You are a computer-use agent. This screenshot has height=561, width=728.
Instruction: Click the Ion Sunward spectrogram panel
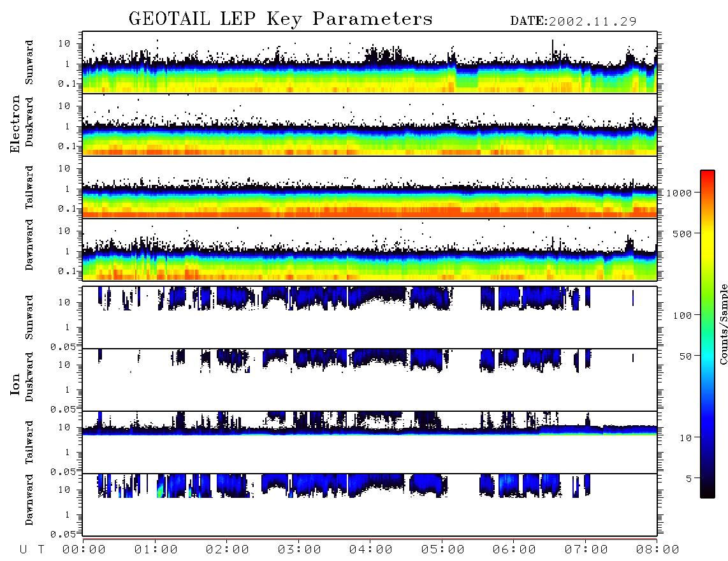(370, 317)
